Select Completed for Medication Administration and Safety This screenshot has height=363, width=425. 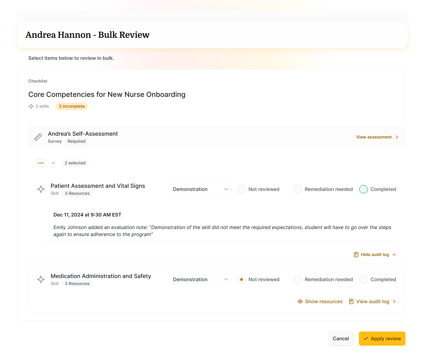point(363,279)
